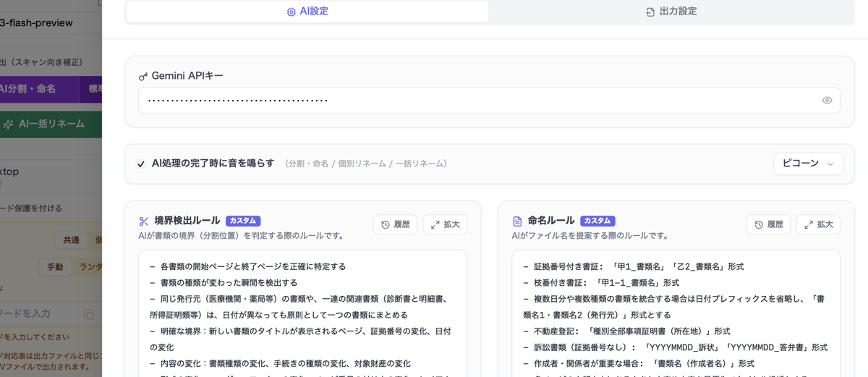This screenshot has height=377, width=868.
Task: Click inside the 境界検出ルール text area
Action: click(302, 313)
